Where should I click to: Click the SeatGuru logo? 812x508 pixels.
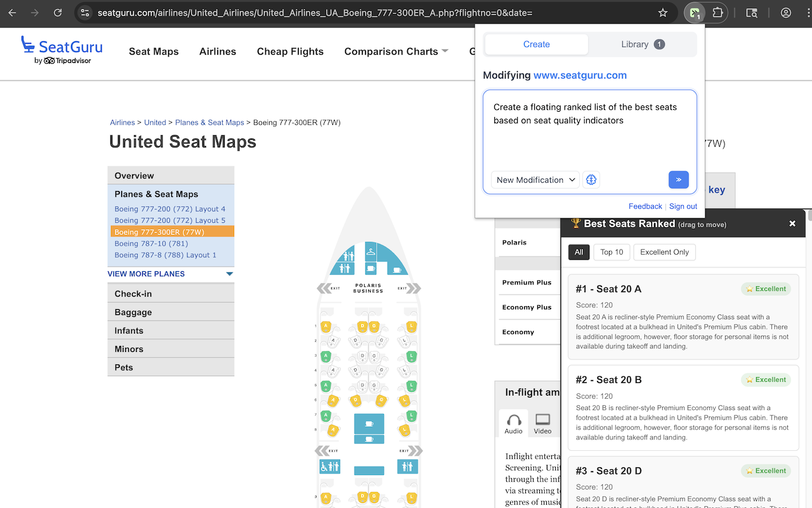click(x=62, y=50)
